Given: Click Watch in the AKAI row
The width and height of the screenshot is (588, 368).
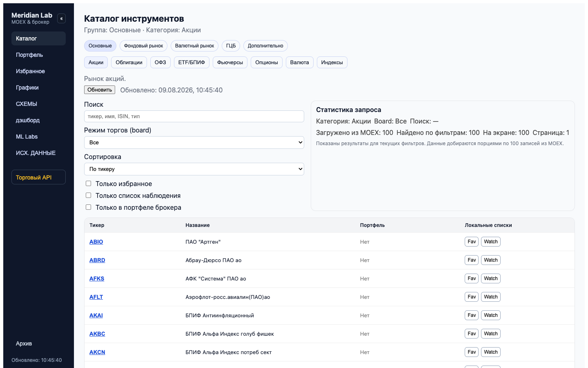Looking at the screenshot, I should tap(491, 315).
